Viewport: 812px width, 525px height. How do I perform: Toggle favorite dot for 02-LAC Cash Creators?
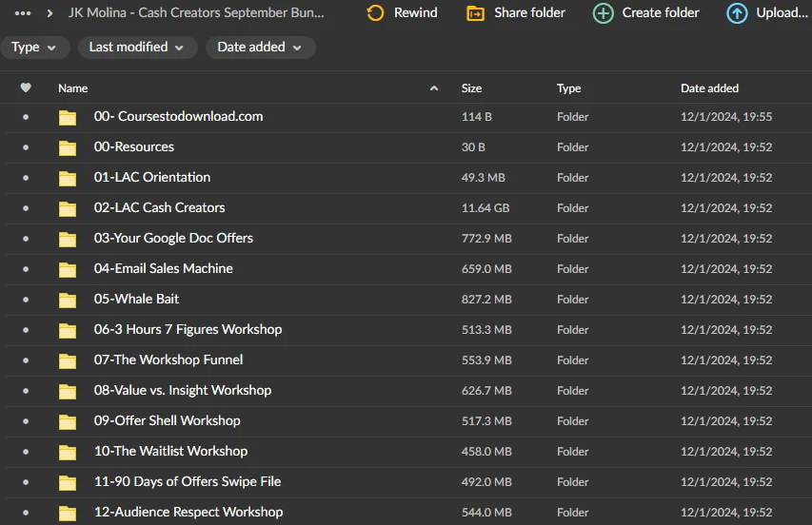[26, 208]
